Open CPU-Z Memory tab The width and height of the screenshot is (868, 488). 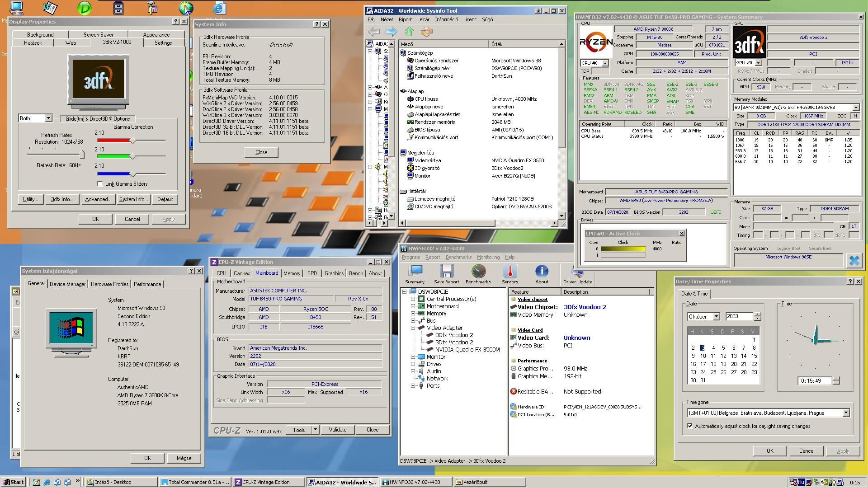point(292,273)
